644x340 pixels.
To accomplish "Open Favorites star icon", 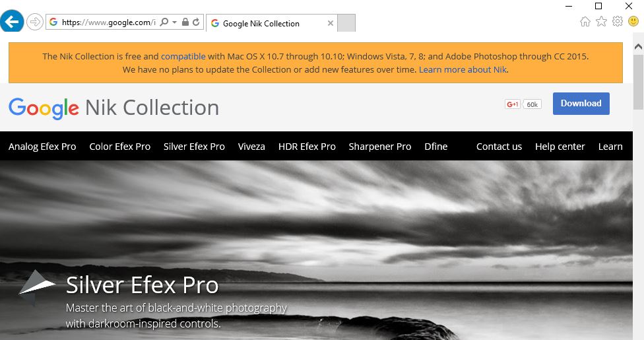I will (x=601, y=21).
